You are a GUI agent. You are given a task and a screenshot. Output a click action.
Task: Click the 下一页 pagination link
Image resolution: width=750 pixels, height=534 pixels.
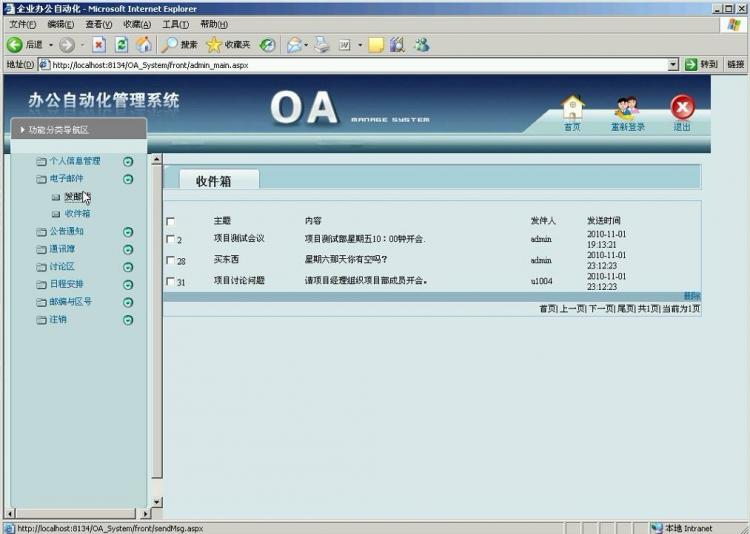click(598, 310)
